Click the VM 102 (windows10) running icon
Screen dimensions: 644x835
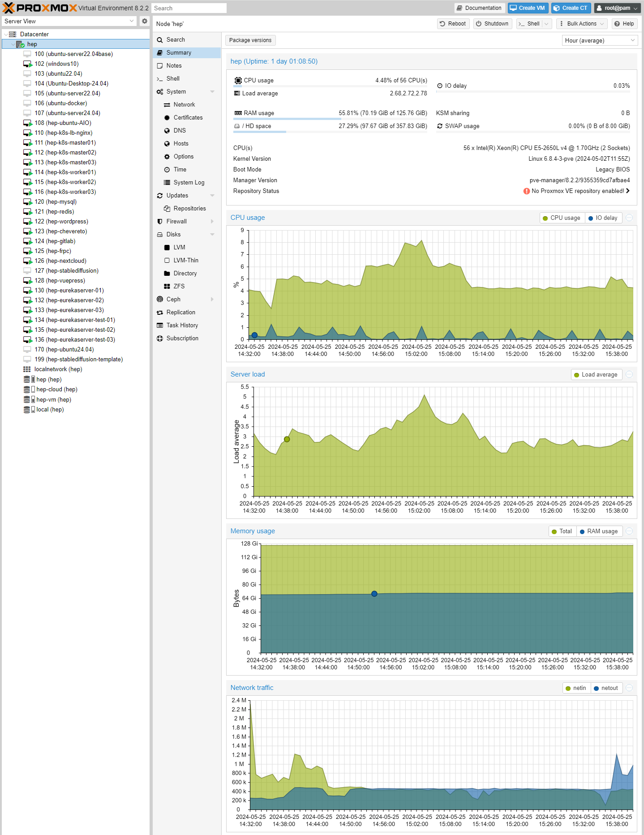pyautogui.click(x=27, y=64)
